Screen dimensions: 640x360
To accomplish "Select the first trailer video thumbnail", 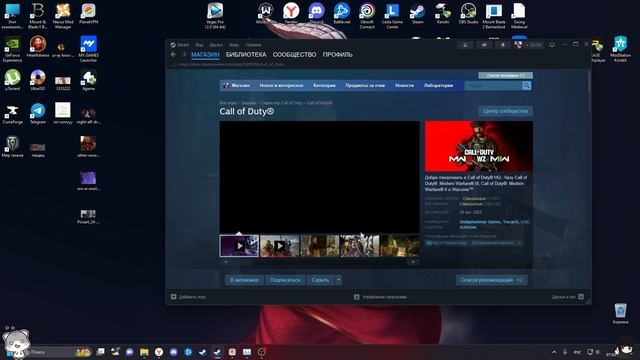I will 239,246.
